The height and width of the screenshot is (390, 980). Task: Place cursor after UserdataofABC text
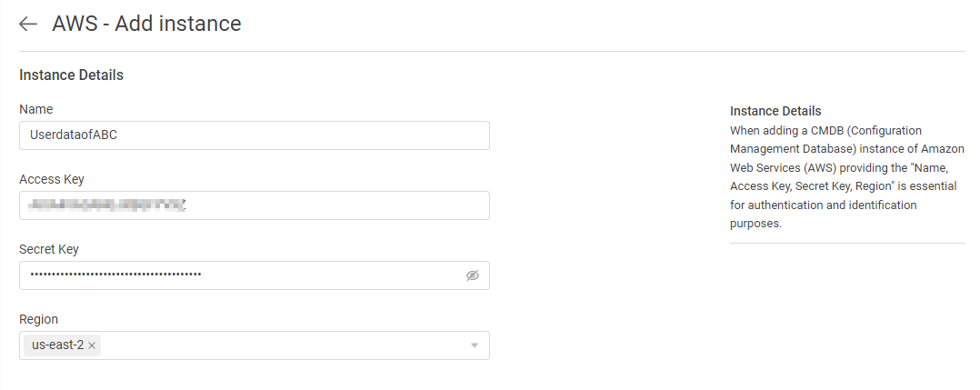click(118, 135)
